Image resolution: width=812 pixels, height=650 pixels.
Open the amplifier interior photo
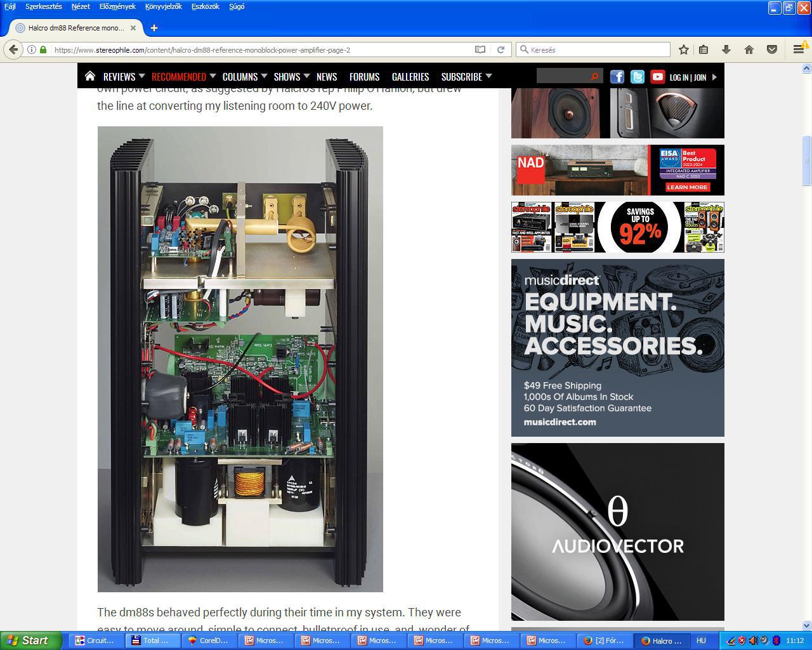240,359
